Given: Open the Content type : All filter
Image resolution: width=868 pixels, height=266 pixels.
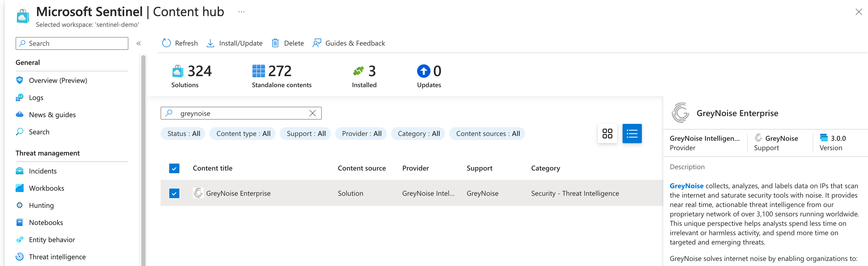Looking at the screenshot, I should tap(243, 134).
